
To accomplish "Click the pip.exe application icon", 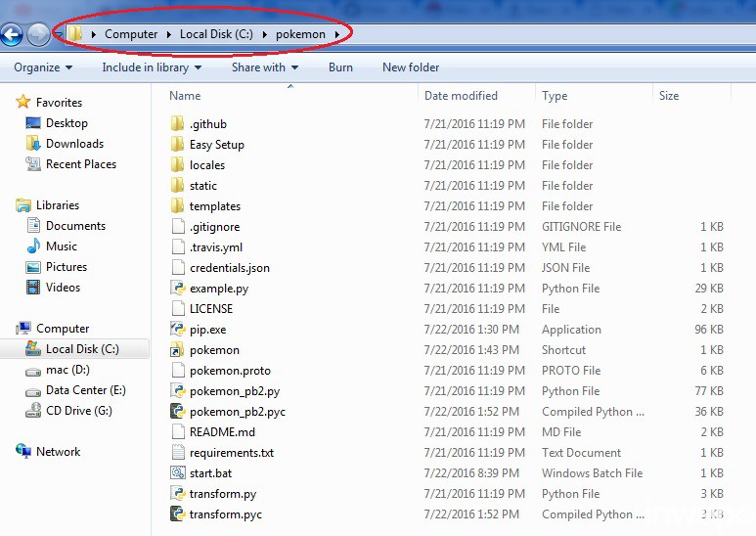I will 178,330.
